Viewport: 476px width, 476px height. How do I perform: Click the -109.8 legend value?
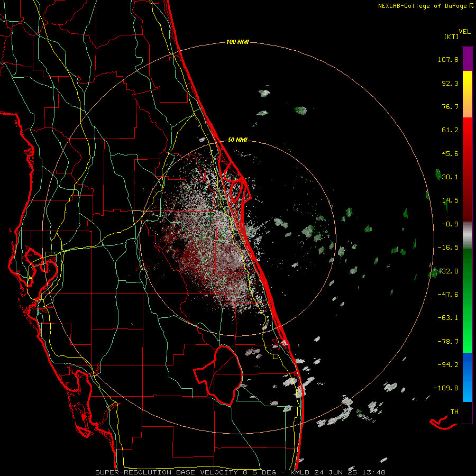[x=446, y=388]
